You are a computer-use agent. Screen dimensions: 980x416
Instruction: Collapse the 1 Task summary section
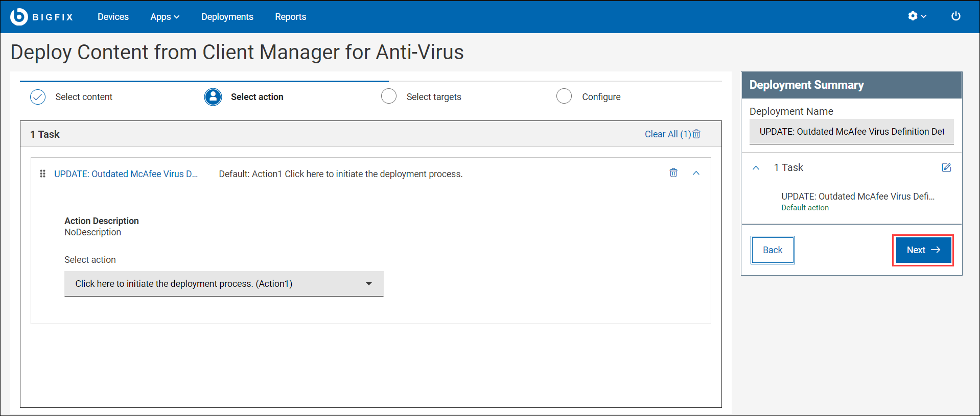tap(756, 168)
